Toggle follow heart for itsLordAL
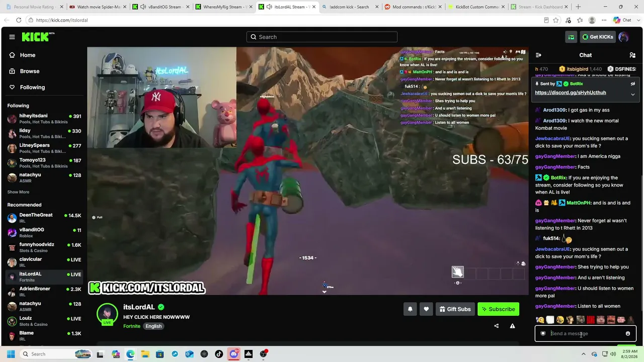 tap(426, 309)
